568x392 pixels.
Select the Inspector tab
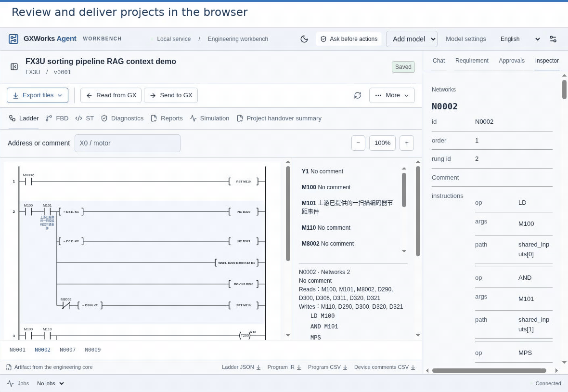pos(547,61)
